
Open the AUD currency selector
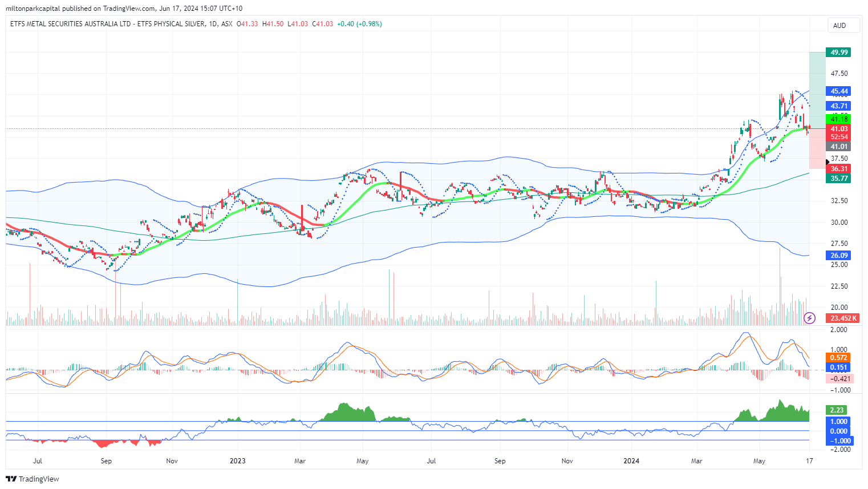point(839,25)
